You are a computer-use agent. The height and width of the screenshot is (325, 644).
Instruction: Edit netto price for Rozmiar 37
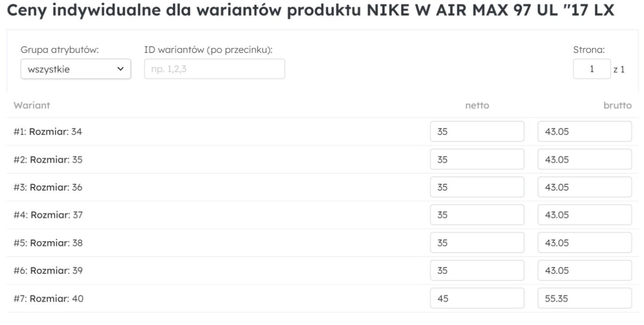click(477, 215)
